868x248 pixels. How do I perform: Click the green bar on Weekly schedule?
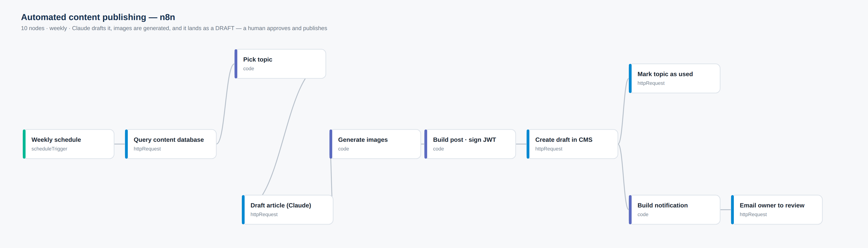pos(24,144)
